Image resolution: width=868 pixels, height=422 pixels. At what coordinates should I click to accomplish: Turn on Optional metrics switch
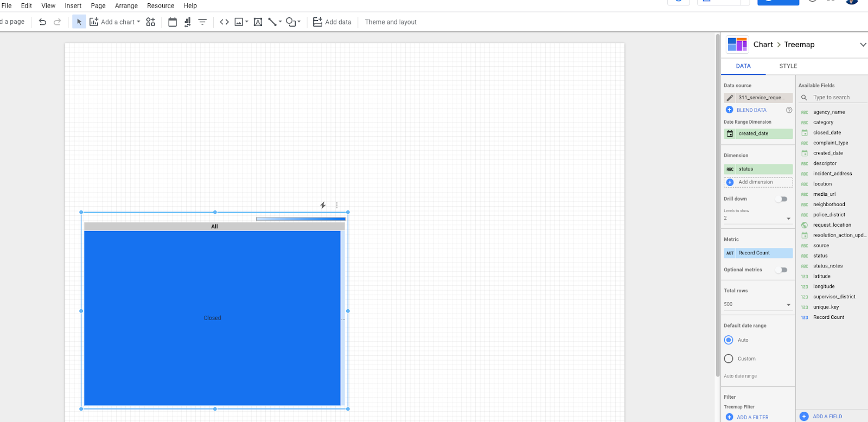(x=781, y=270)
